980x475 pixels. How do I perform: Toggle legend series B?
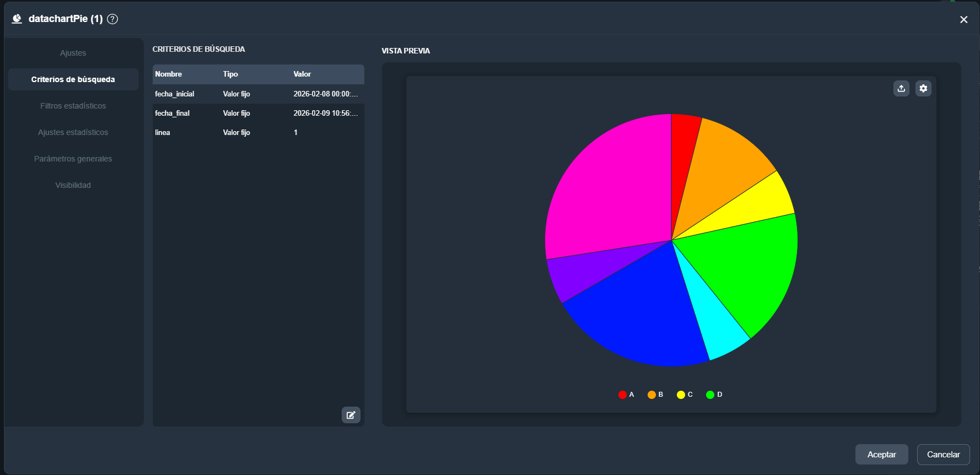[655, 395]
